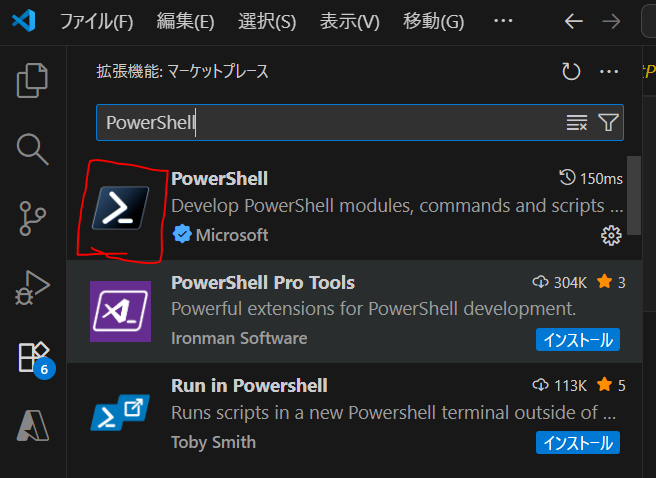Image resolution: width=656 pixels, height=478 pixels.
Task: Install Run in Powershell extension
Action: tap(578, 442)
